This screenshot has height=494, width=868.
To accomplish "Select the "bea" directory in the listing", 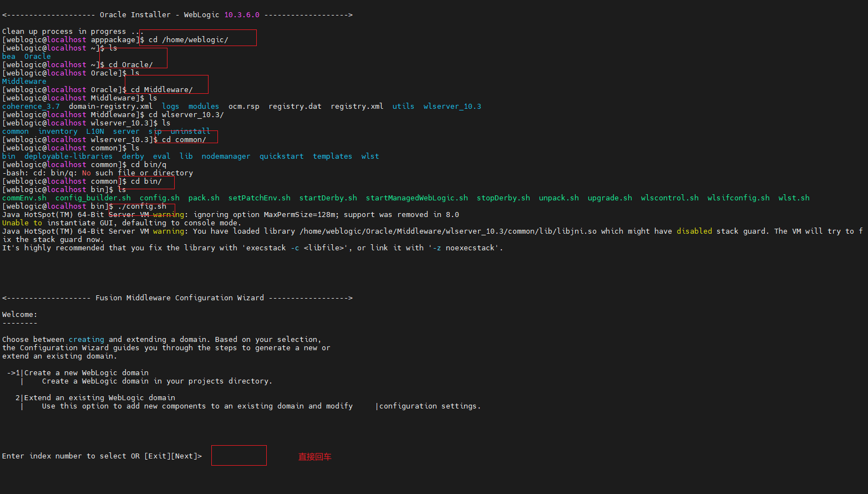I will (9, 57).
